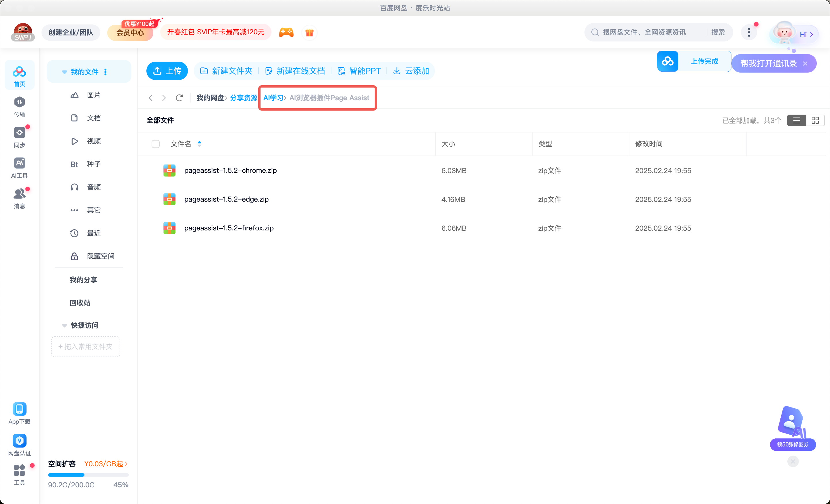
Task: Click 智能PPT button
Action: click(359, 71)
